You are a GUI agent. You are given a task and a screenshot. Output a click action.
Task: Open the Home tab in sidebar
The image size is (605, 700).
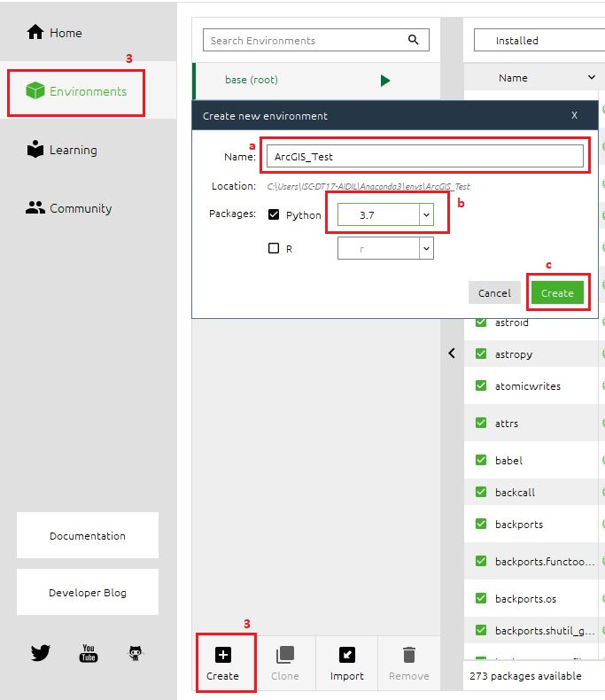click(x=88, y=33)
